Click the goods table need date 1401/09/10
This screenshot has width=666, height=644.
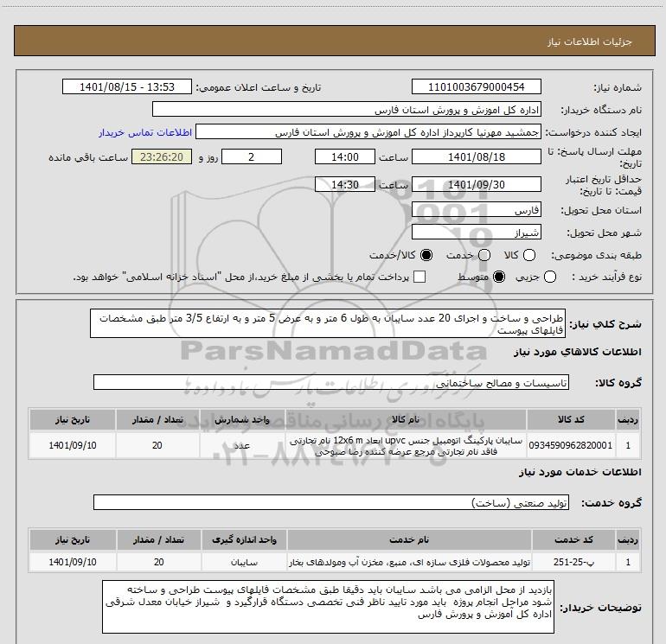tap(72, 445)
